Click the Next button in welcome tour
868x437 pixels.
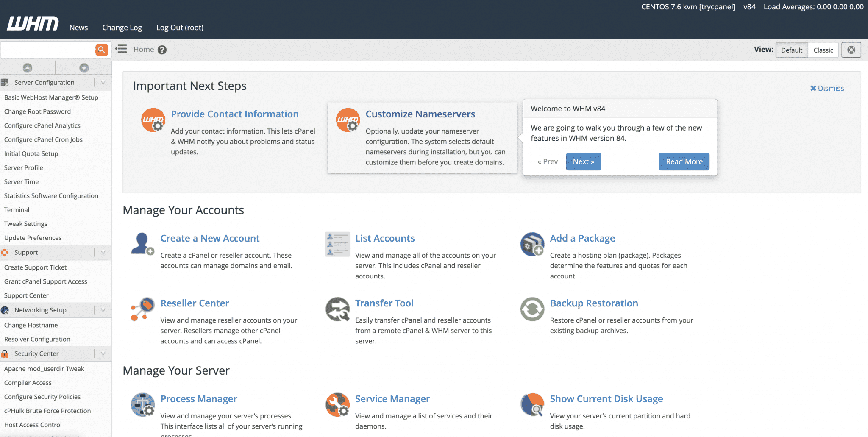click(584, 161)
